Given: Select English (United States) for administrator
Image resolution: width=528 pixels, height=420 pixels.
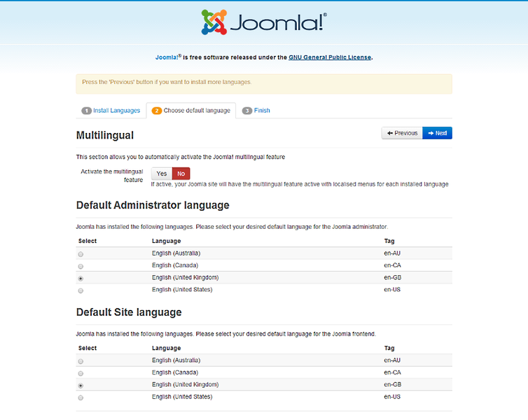Looking at the screenshot, I should (81, 290).
